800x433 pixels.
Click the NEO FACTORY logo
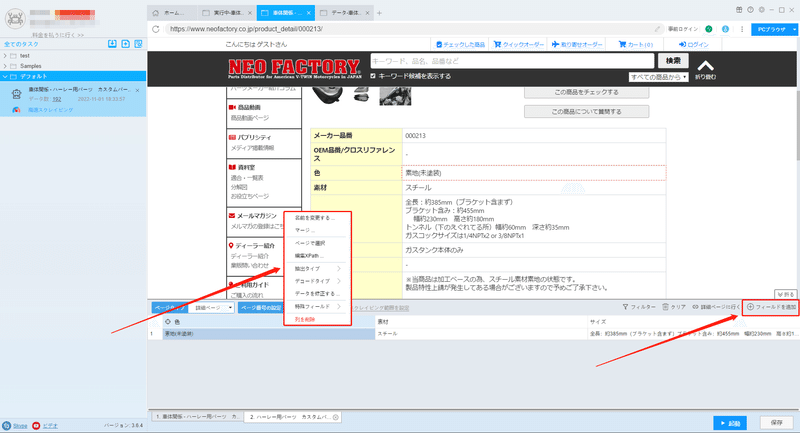294,68
